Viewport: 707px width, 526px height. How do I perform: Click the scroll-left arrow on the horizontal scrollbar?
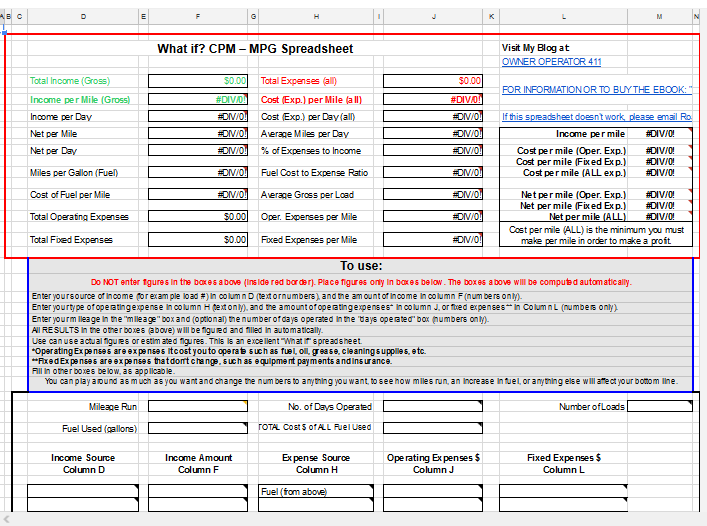point(6,519)
